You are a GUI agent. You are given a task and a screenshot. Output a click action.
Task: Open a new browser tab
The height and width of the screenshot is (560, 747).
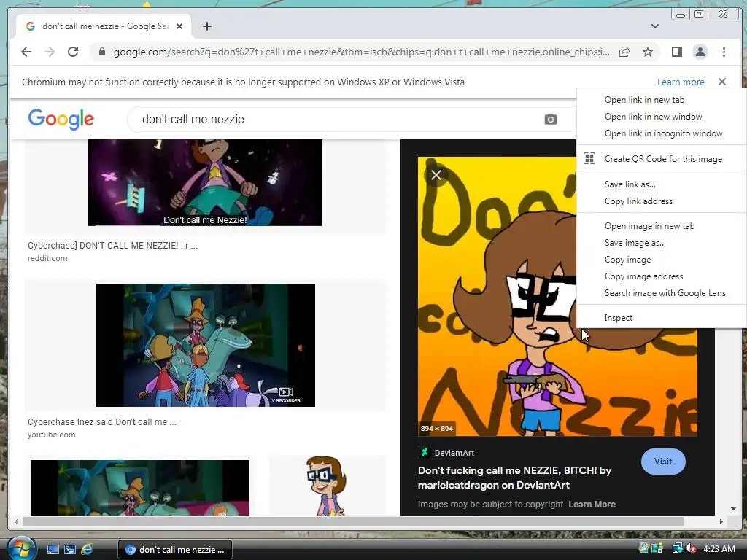coord(206,26)
